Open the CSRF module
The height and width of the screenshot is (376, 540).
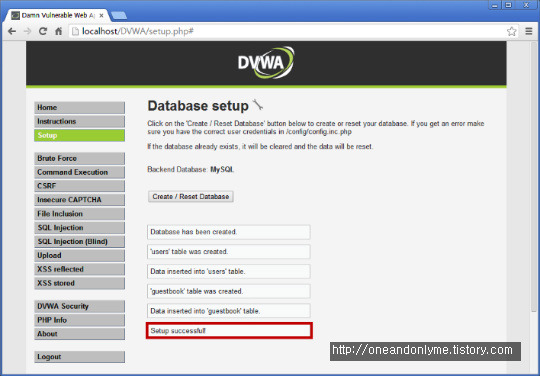coord(80,186)
